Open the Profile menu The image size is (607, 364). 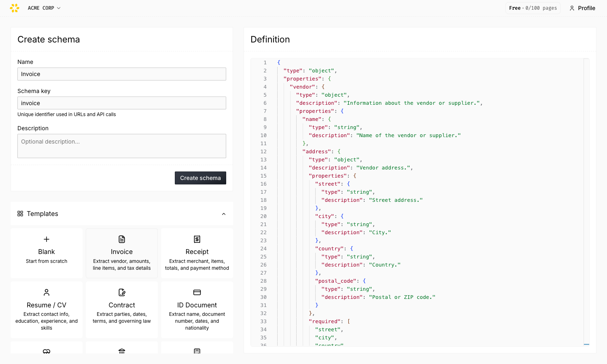click(x=582, y=8)
